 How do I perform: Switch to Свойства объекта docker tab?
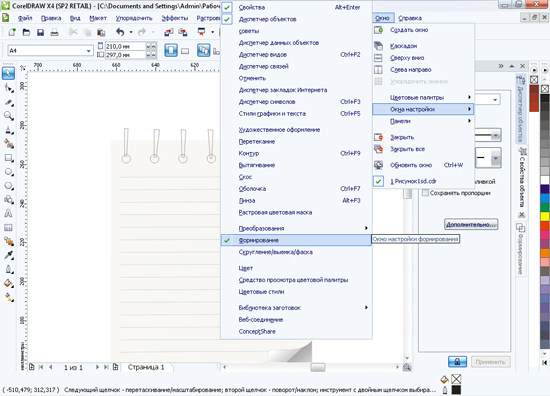[x=522, y=182]
